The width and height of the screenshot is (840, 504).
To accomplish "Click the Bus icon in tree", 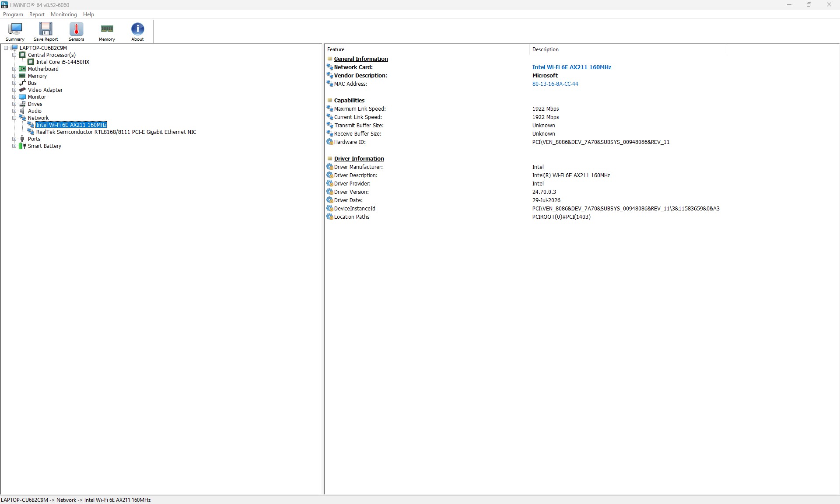I will point(22,83).
